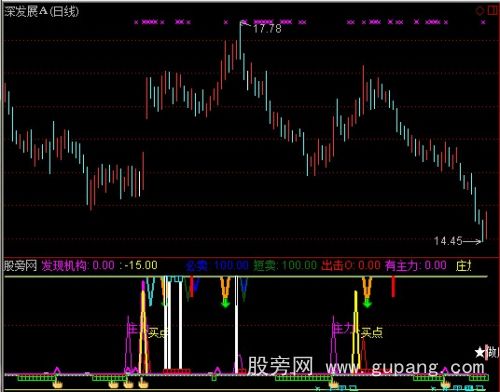Click the 必卖: 100.00 indicator value

217,266
